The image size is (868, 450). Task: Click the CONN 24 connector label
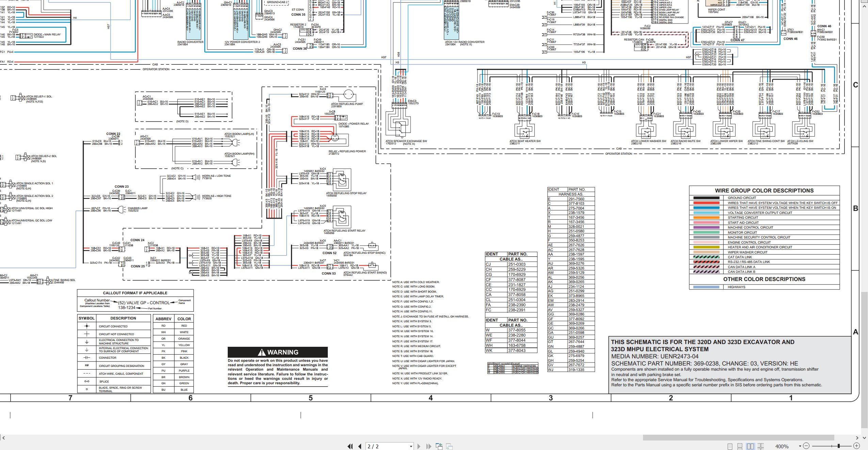138,240
